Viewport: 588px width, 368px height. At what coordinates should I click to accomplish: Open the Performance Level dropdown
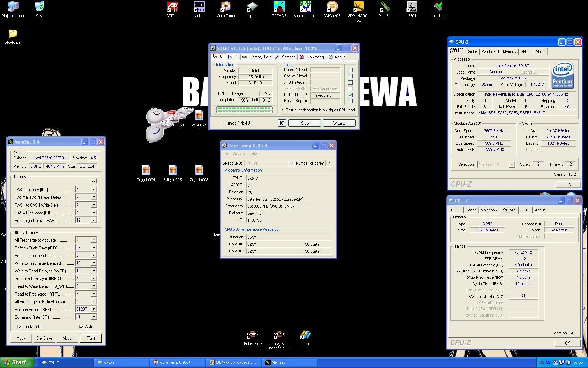click(93, 255)
